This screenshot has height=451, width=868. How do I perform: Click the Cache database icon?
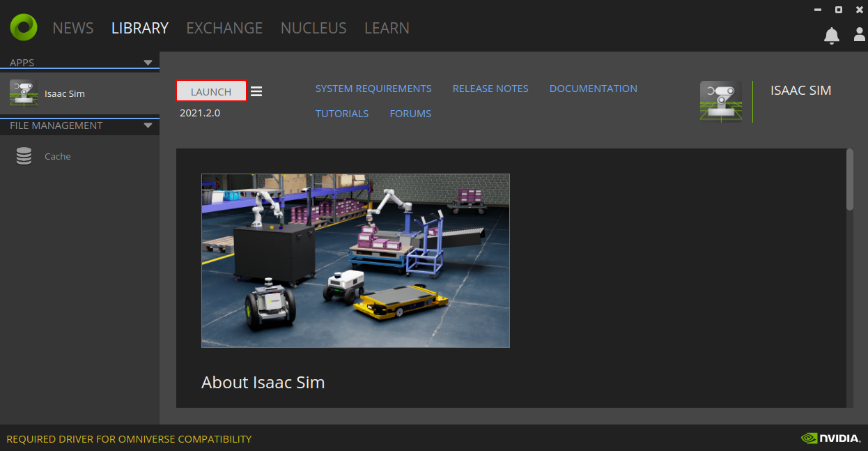[x=24, y=156]
